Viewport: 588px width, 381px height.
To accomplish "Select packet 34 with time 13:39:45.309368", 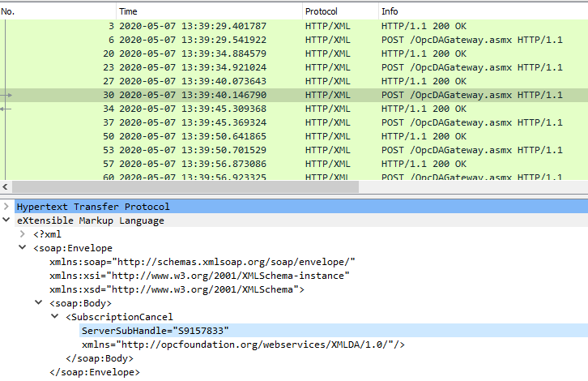I will (243, 109).
